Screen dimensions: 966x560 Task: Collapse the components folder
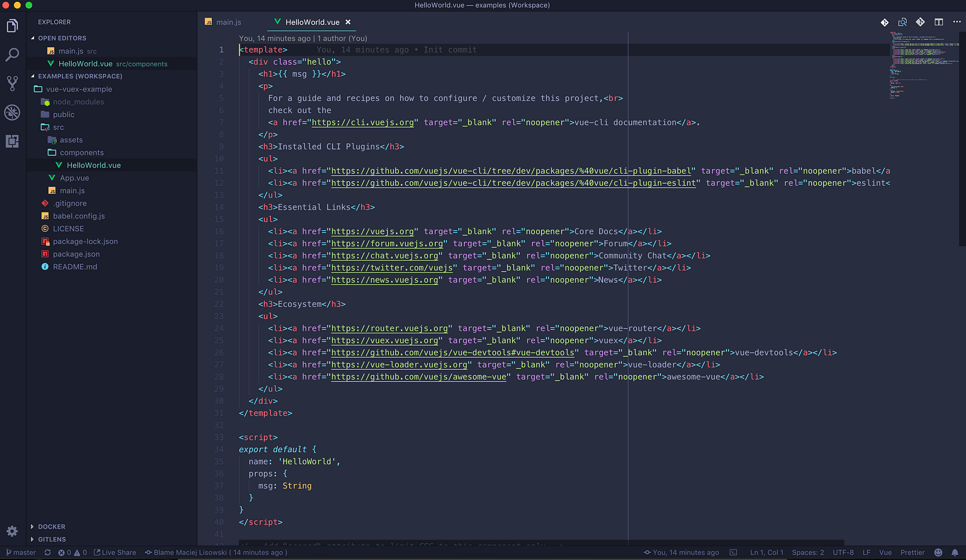(x=82, y=153)
